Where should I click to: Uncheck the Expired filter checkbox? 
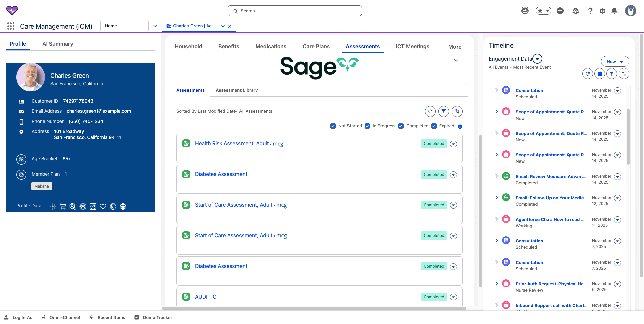click(434, 126)
